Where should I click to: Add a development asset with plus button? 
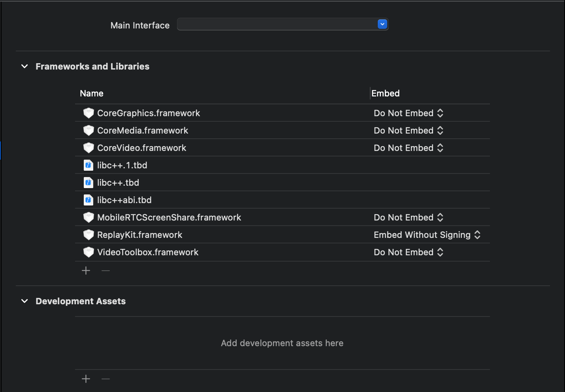86,379
